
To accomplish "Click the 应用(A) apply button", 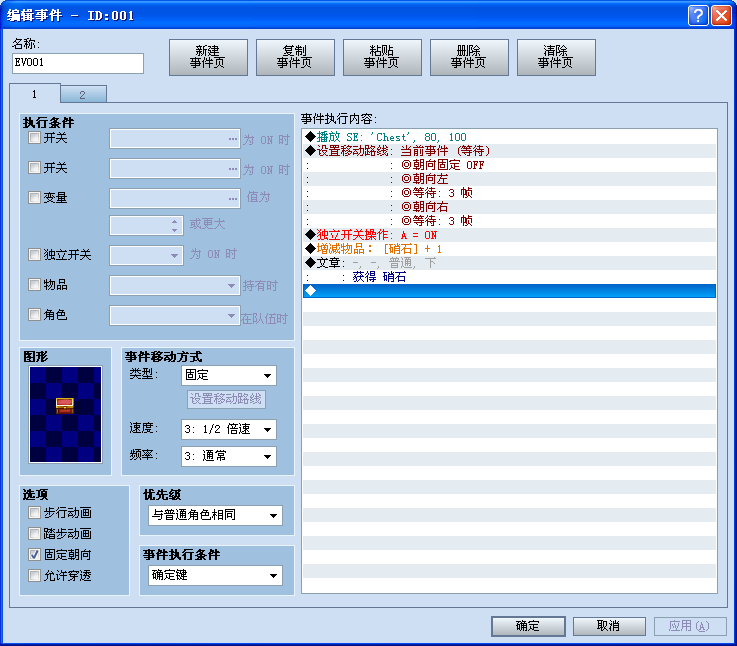I will click(x=690, y=626).
